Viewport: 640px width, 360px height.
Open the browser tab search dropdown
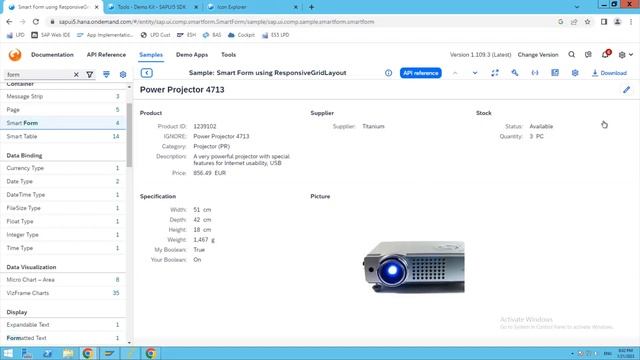(576, 7)
